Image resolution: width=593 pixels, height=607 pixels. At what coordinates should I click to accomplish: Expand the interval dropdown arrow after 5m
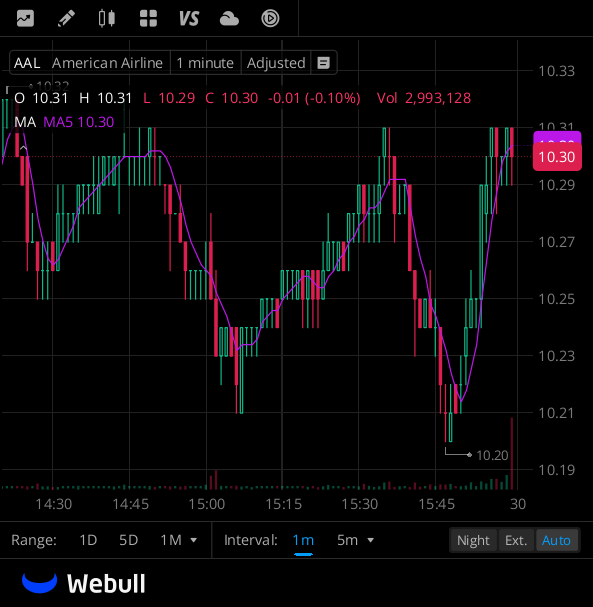click(x=370, y=540)
